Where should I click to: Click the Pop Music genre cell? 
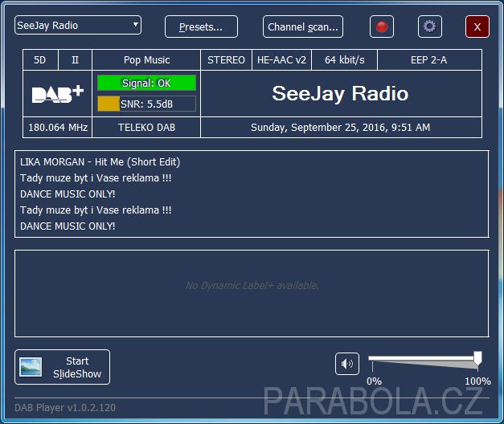pos(146,59)
